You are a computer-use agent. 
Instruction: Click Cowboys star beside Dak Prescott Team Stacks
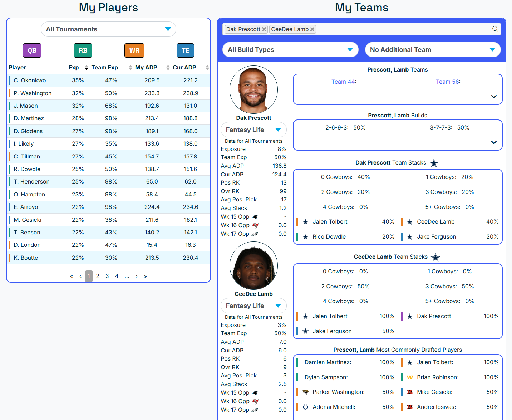click(x=434, y=163)
